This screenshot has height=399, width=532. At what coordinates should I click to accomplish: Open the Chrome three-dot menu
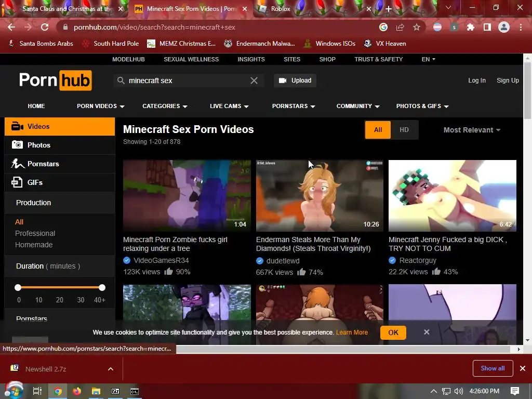click(521, 27)
